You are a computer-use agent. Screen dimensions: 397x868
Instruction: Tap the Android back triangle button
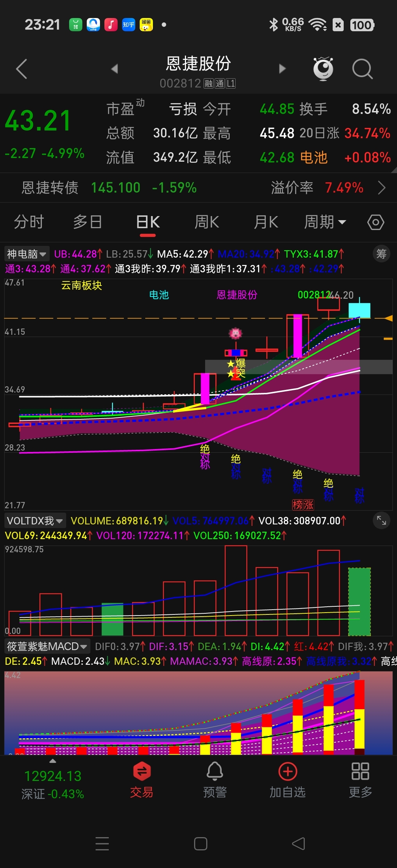click(298, 843)
